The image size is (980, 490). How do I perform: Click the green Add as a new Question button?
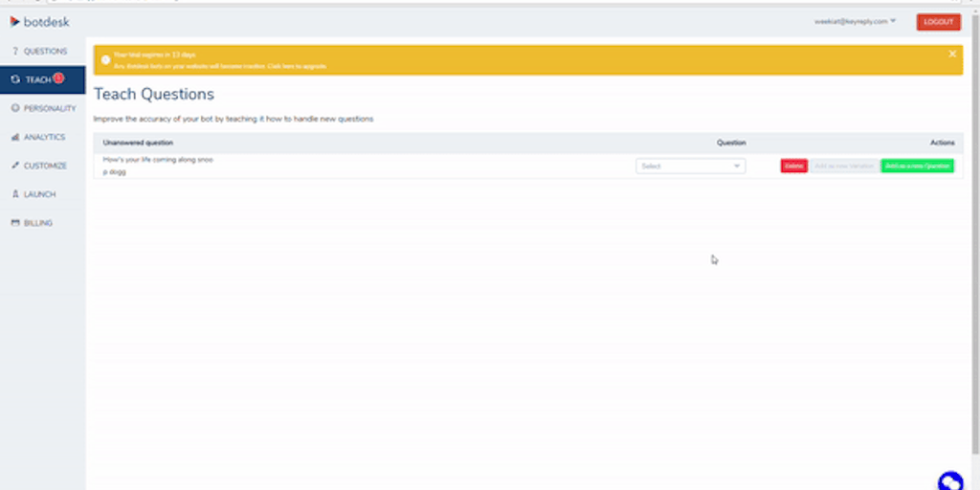917,167
